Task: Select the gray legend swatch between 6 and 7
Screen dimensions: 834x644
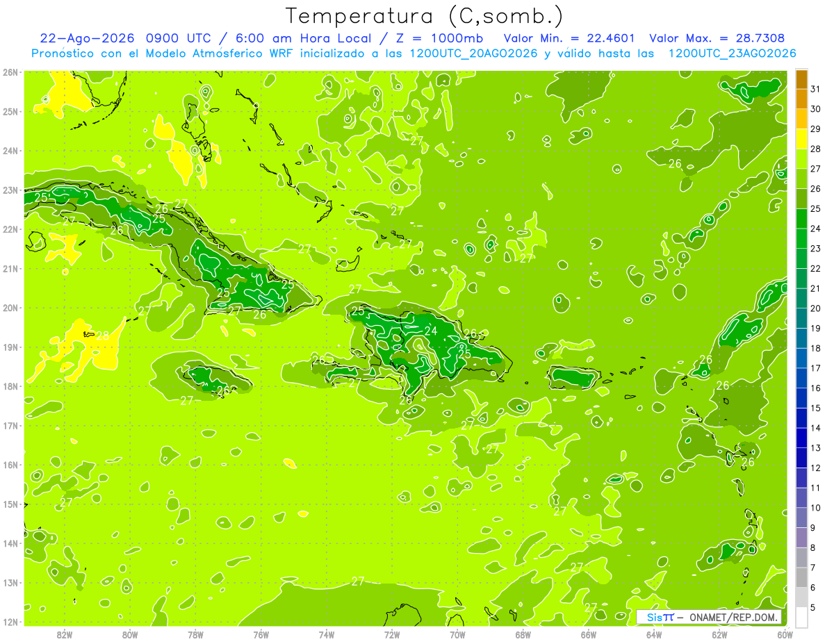Action: (801, 577)
